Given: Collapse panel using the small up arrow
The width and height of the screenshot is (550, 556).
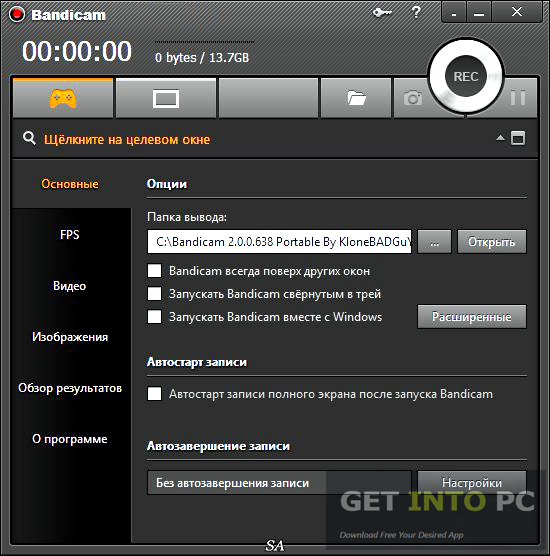Looking at the screenshot, I should pos(500,138).
